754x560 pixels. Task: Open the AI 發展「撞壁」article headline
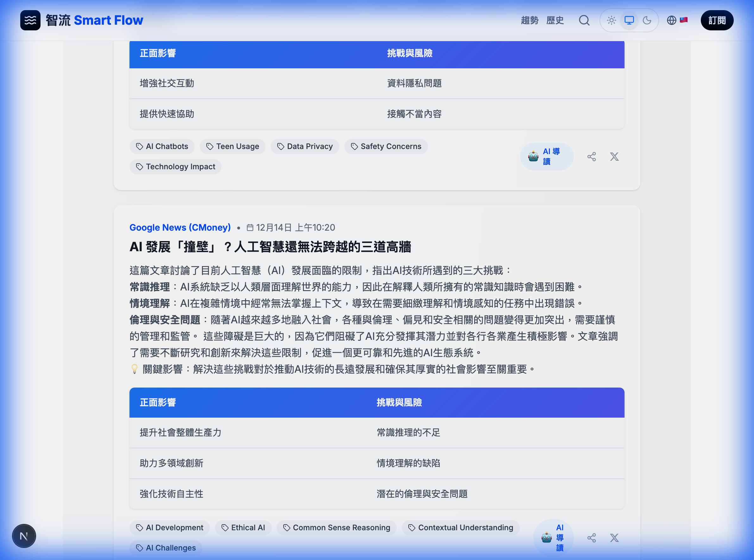(x=270, y=247)
